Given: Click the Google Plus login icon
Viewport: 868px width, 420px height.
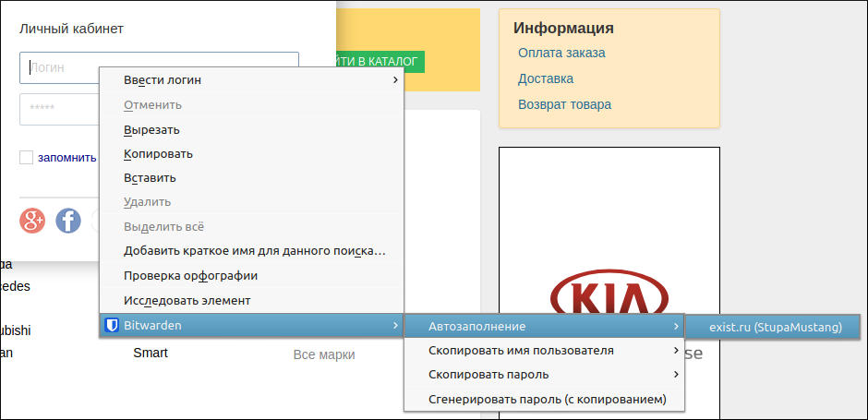Looking at the screenshot, I should (x=32, y=221).
